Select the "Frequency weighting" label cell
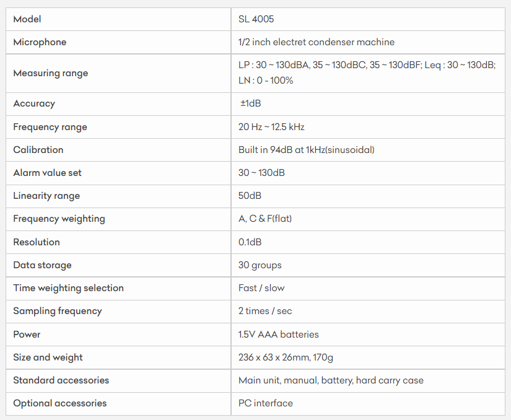Screen dimensions: 511x420 click(59, 219)
